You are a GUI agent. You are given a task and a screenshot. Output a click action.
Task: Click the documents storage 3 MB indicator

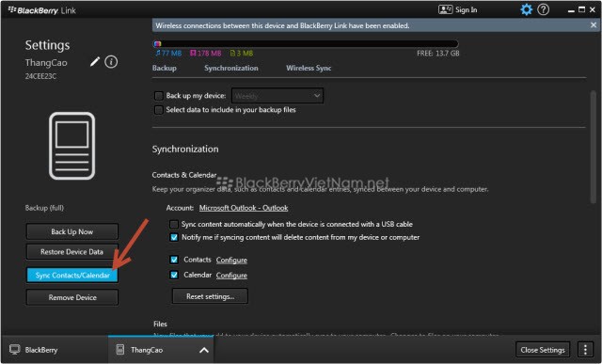coord(242,53)
